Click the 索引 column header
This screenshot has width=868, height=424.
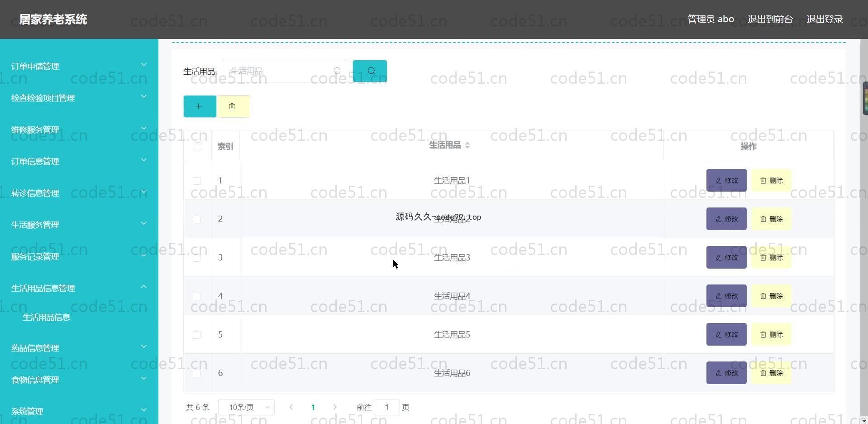[225, 146]
